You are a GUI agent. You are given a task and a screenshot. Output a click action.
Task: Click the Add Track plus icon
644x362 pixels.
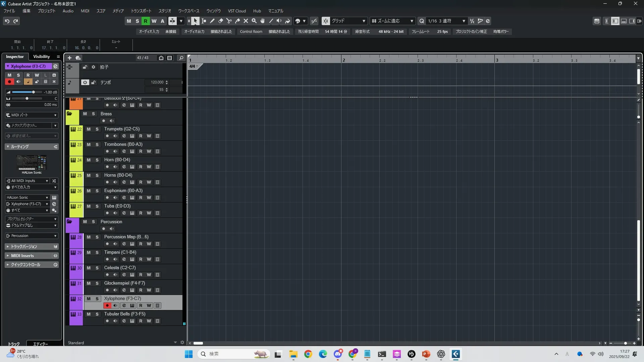click(x=69, y=58)
